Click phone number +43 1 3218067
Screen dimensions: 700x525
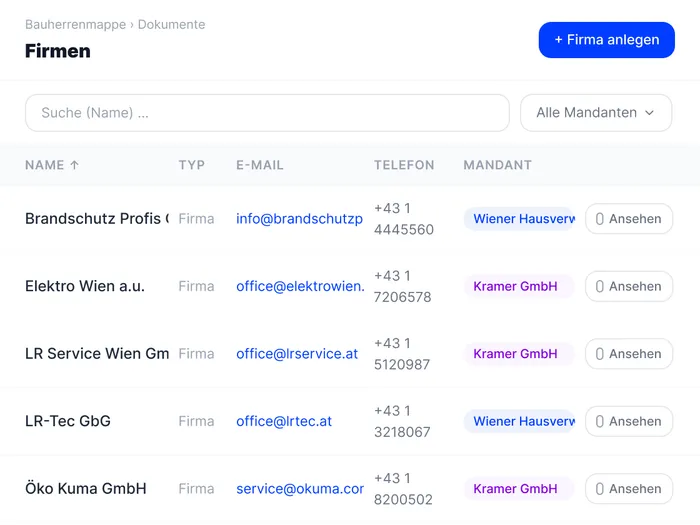click(402, 421)
